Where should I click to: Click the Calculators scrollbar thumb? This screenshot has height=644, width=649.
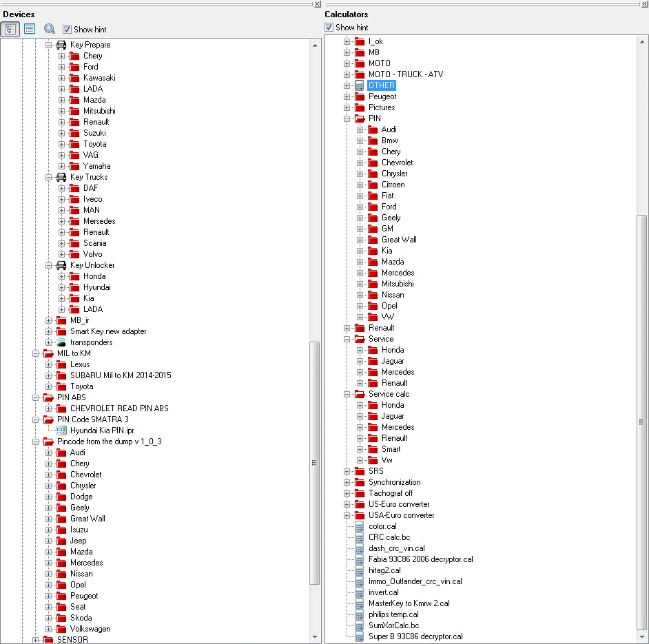point(641,422)
